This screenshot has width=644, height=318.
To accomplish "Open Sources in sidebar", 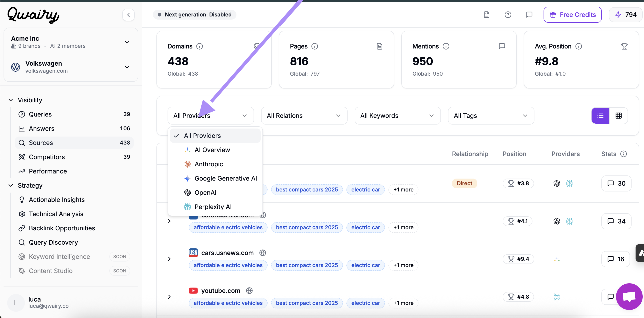I will [74, 143].
